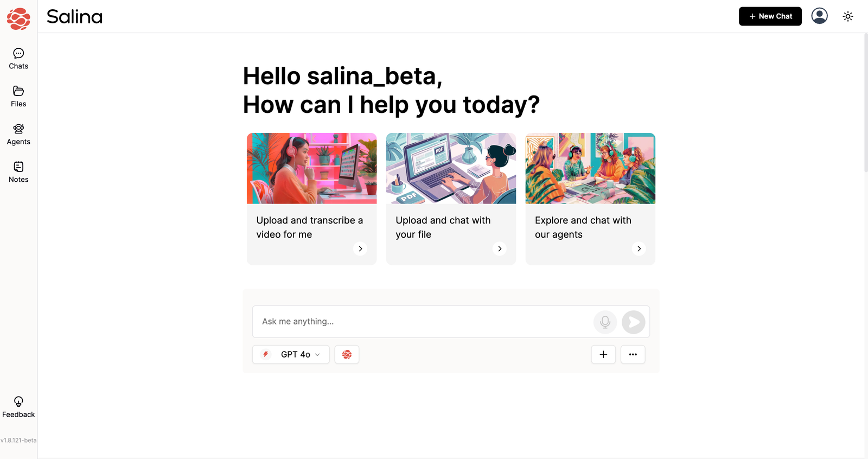This screenshot has height=459, width=868.
Task: Click the arrow on Explore agents card
Action: tap(639, 248)
